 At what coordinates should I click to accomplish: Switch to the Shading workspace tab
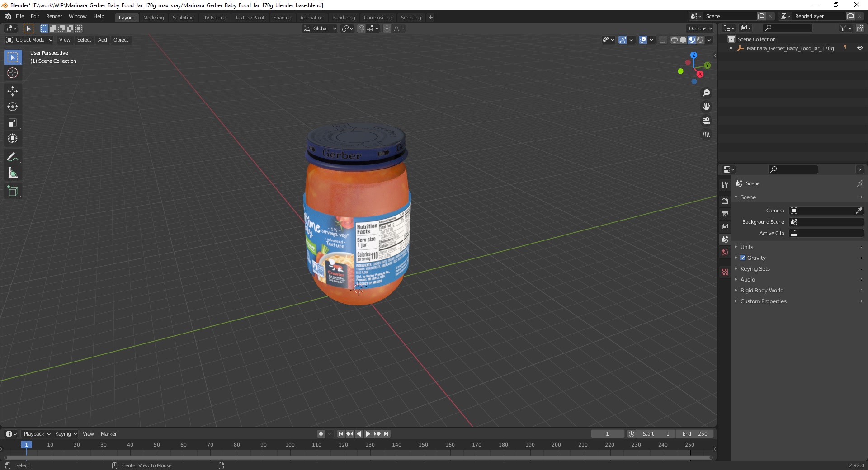tap(282, 18)
